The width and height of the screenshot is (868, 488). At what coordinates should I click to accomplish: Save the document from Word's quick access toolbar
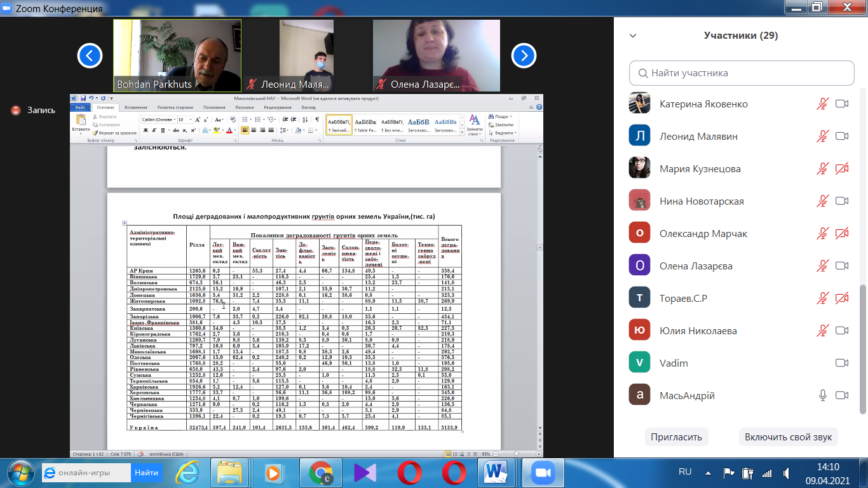83,98
